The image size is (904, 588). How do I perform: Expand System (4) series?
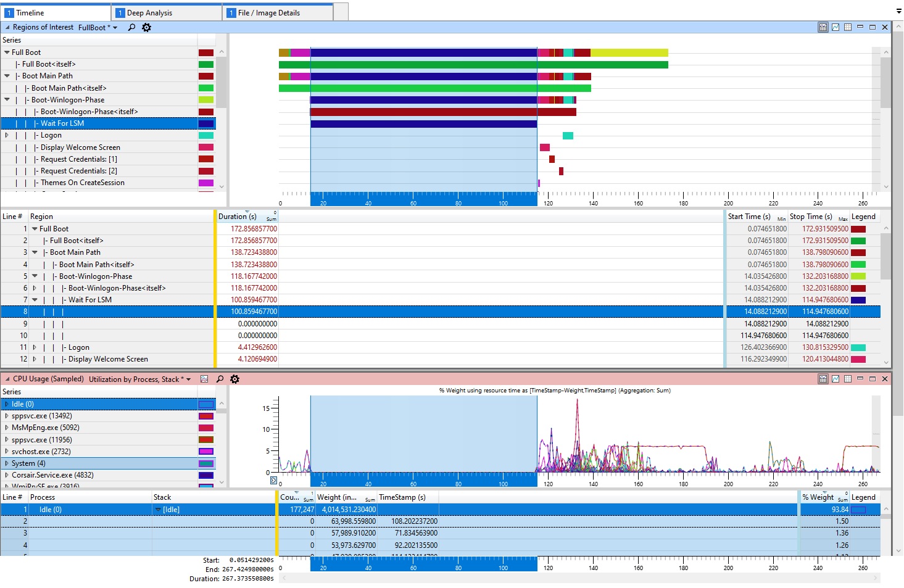pyautogui.click(x=7, y=463)
